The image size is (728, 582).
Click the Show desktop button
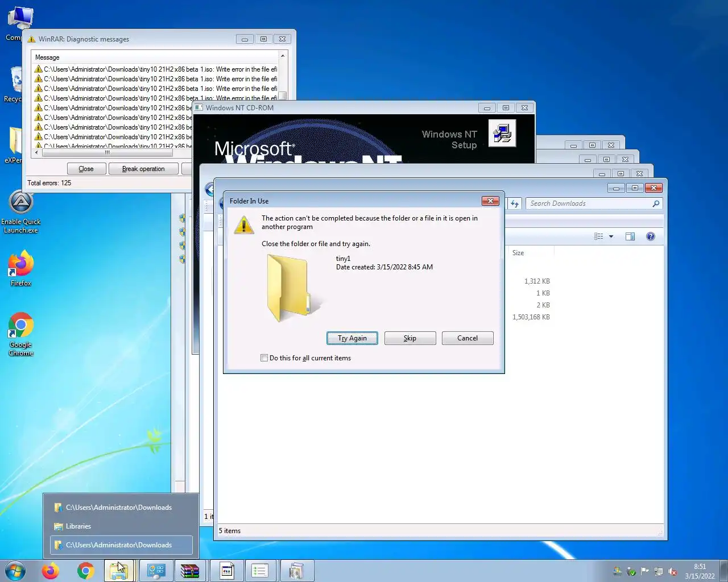724,571
